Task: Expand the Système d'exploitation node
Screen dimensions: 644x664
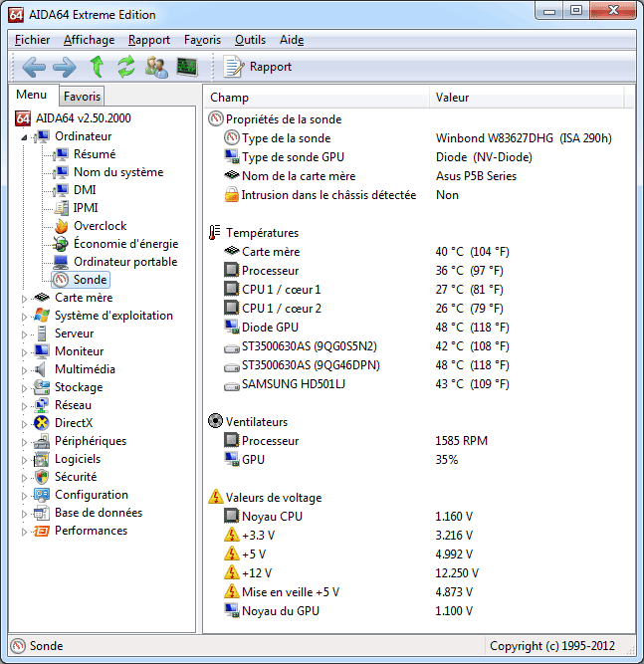Action: pyautogui.click(x=24, y=317)
